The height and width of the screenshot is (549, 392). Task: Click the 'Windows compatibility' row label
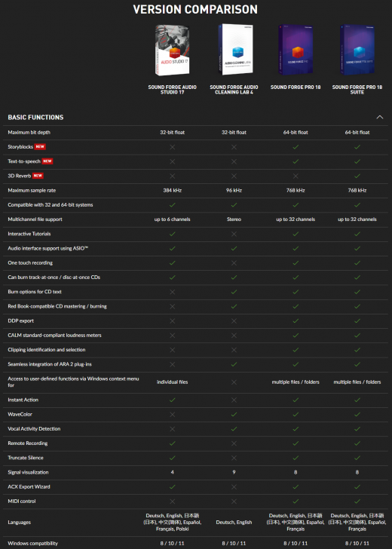click(x=32, y=544)
